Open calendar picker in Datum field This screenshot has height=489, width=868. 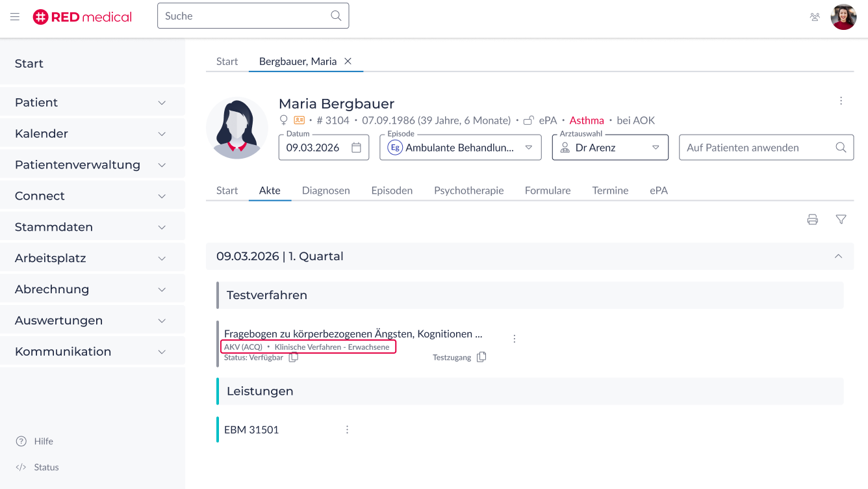coord(356,148)
